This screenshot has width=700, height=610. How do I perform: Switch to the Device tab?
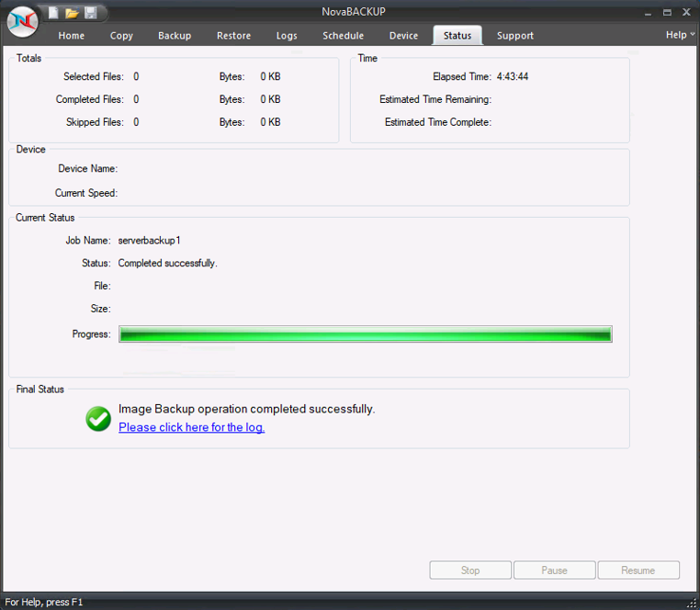(x=403, y=36)
